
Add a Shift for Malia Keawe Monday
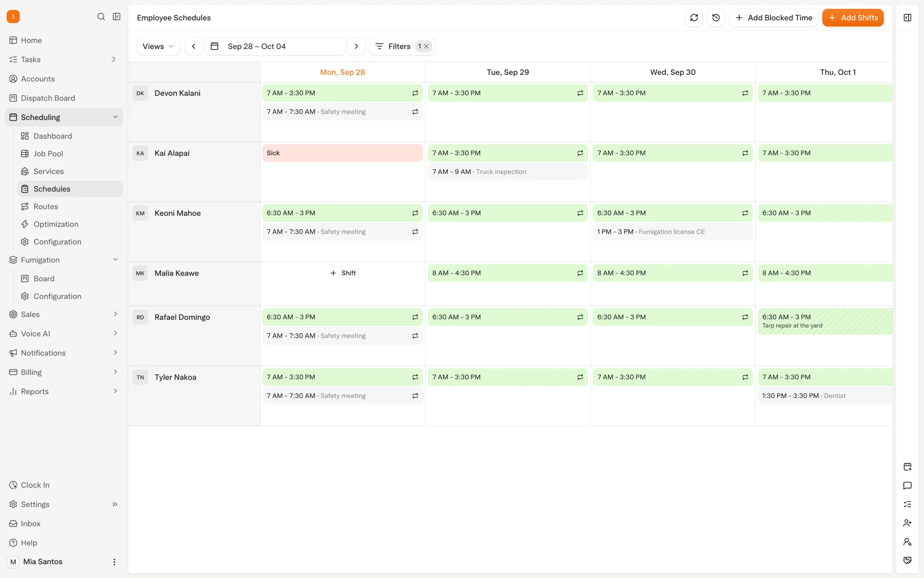(343, 273)
